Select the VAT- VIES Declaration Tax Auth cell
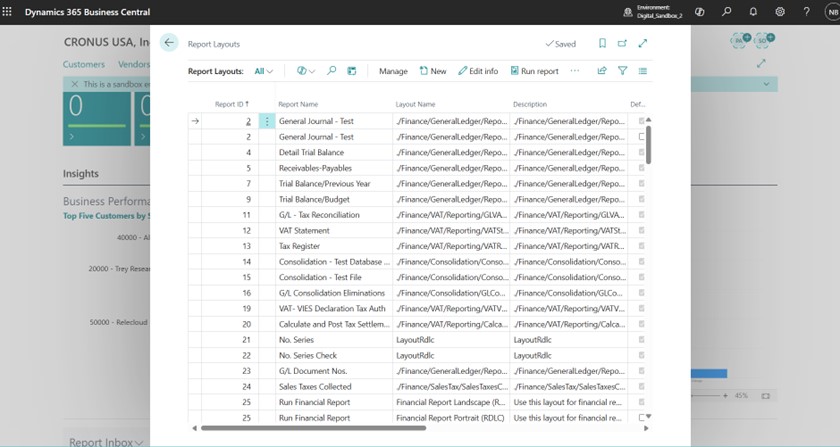Image resolution: width=840 pixels, height=447 pixels. [x=332, y=309]
